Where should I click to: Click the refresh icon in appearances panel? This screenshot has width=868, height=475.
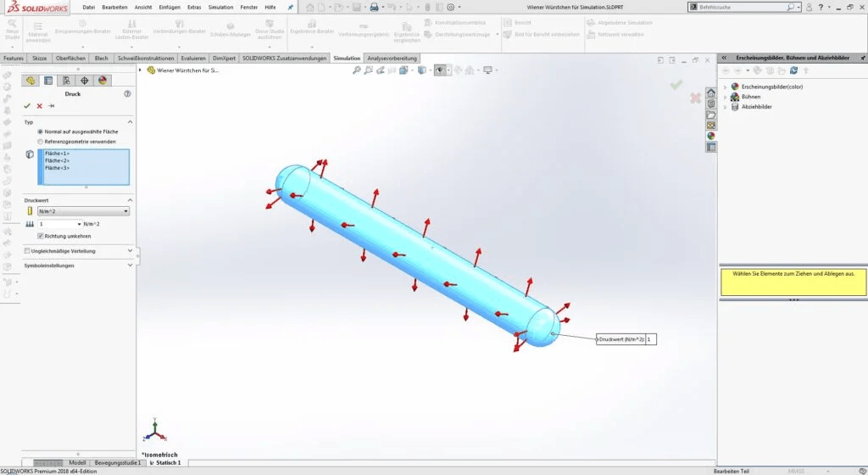(793, 70)
